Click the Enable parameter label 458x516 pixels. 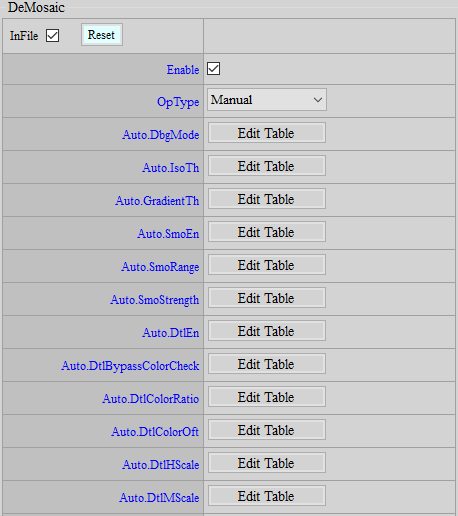(x=183, y=70)
